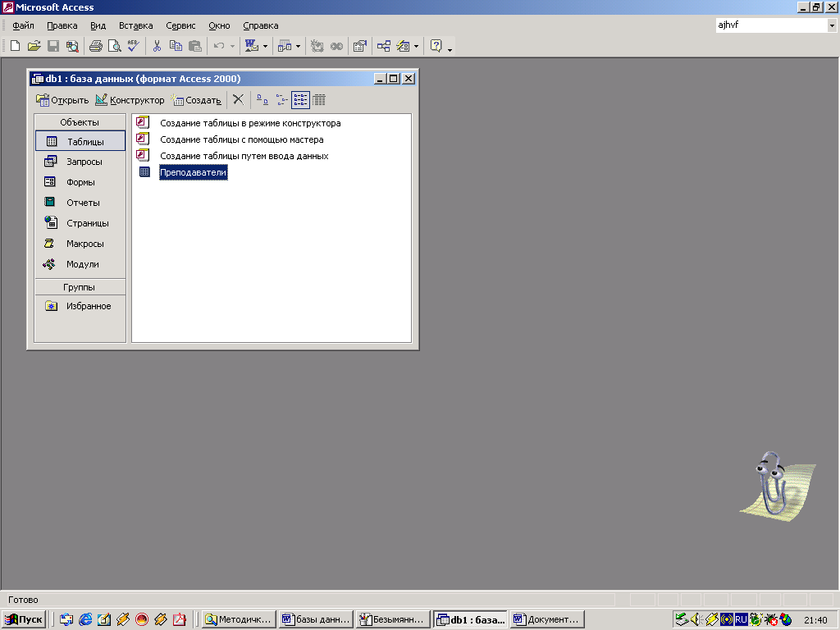This screenshot has height=630, width=840.
Task: Expand the Analyze dropdown arrow
Action: pos(299,47)
